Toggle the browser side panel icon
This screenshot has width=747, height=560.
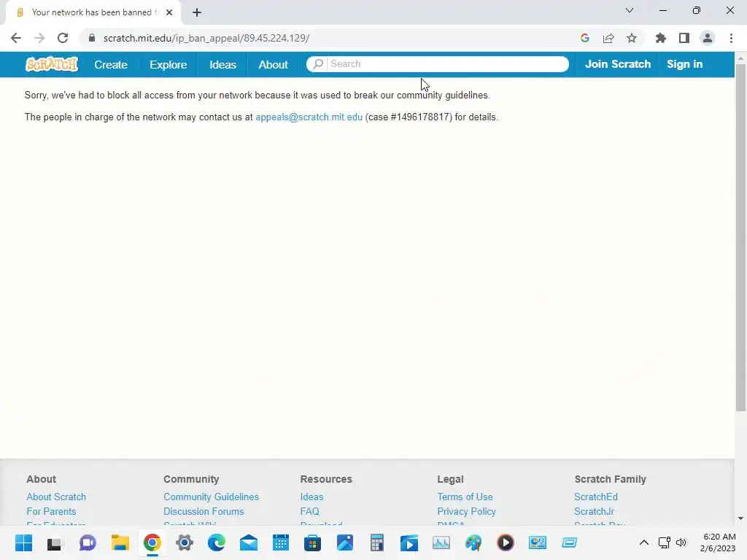pyautogui.click(x=684, y=38)
